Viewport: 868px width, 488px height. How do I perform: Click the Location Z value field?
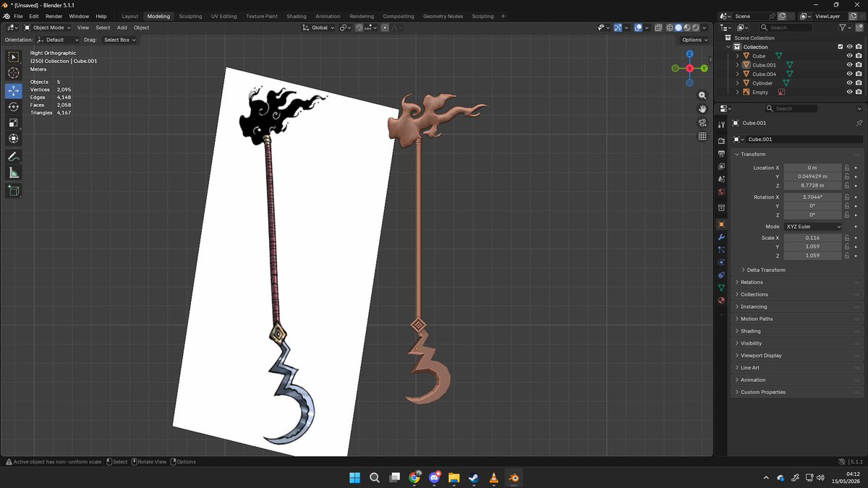pyautogui.click(x=812, y=186)
